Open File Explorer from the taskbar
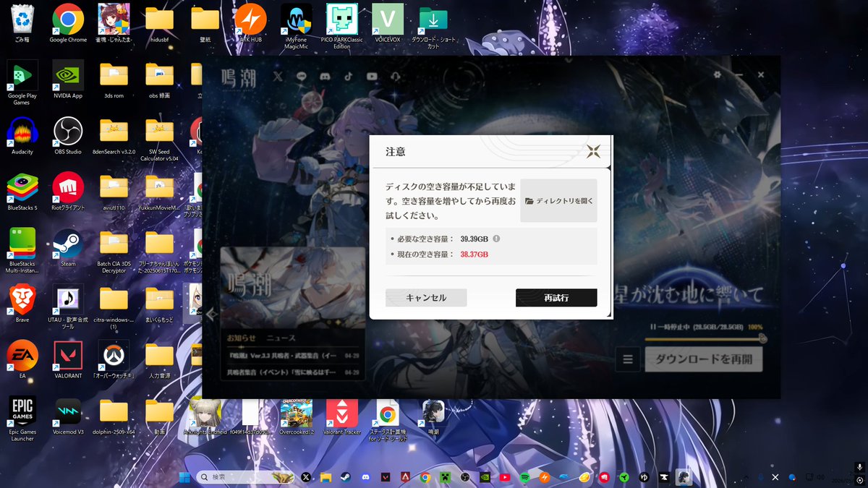 point(325,477)
